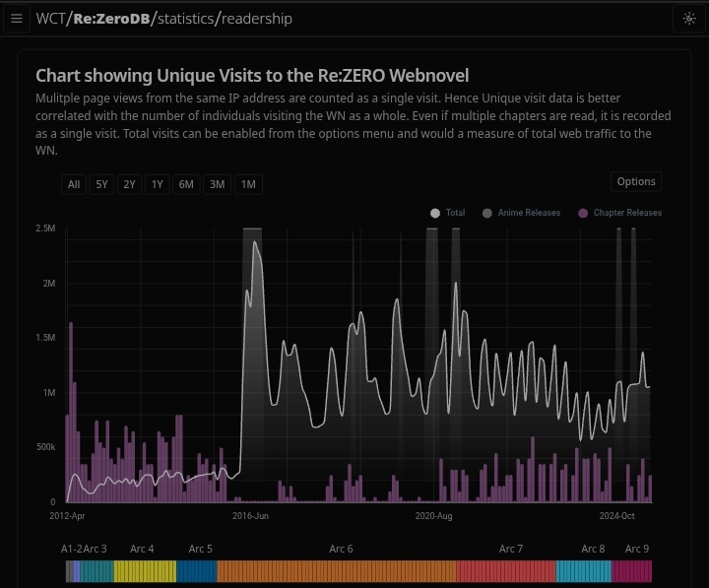
Task: Click the magenta Arc 9 color segment
Action: pos(631,571)
